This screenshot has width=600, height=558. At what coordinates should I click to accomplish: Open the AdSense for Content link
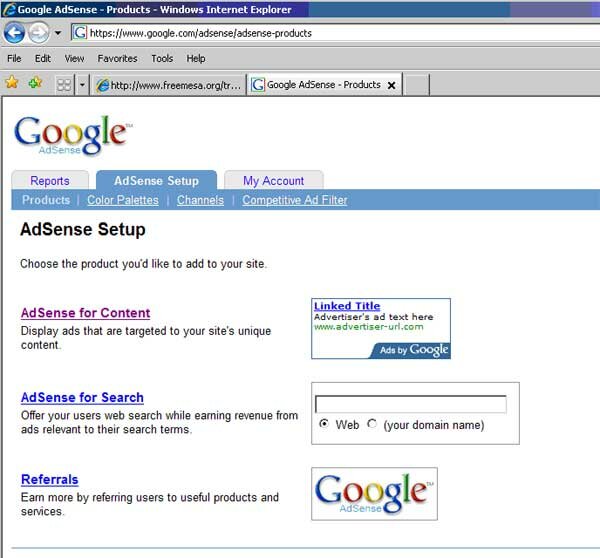[85, 313]
